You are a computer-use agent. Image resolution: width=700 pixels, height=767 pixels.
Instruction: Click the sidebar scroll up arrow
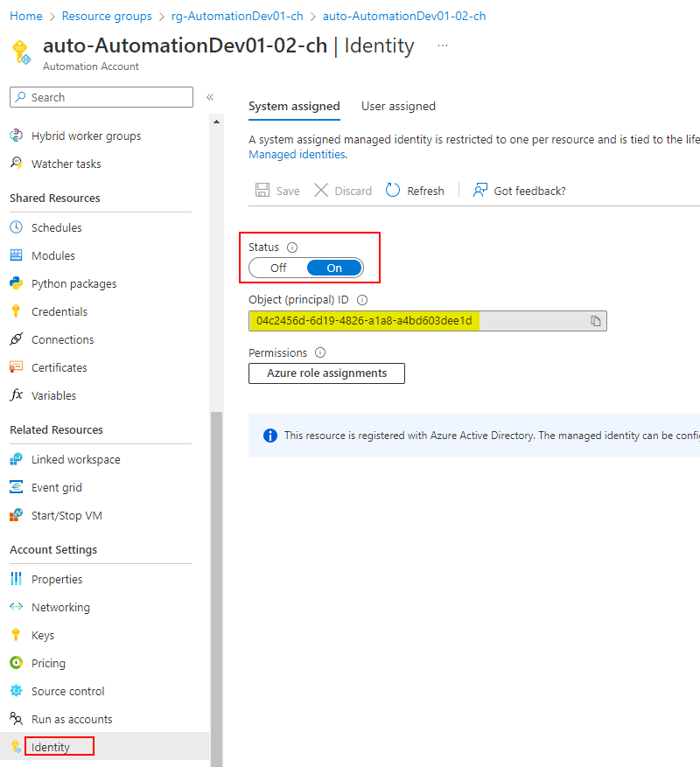point(216,122)
